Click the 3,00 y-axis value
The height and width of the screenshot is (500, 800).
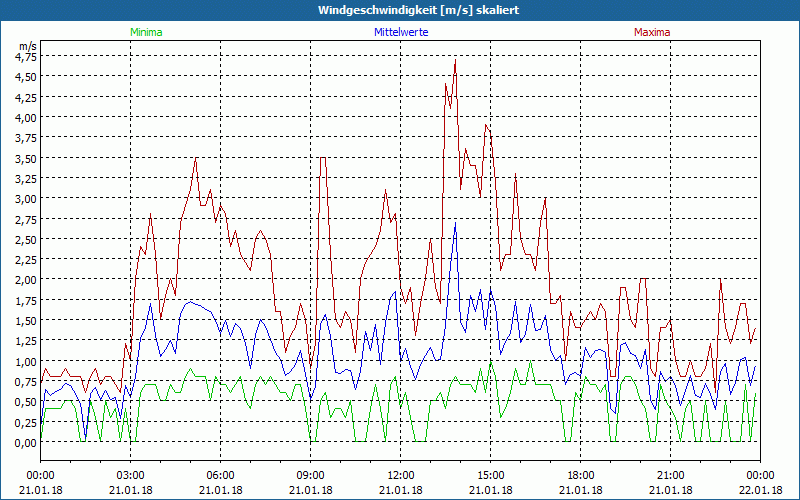pos(26,198)
